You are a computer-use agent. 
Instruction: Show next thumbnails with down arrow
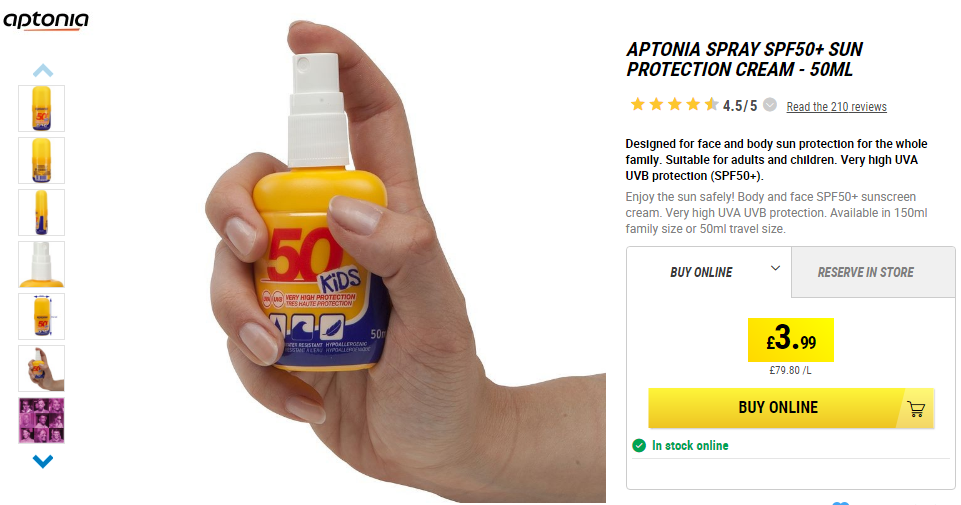point(42,461)
